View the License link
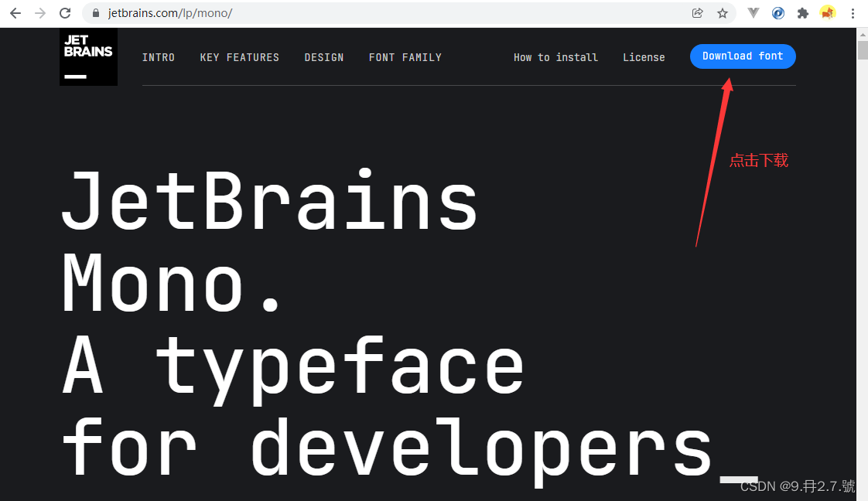868x501 pixels. click(644, 57)
